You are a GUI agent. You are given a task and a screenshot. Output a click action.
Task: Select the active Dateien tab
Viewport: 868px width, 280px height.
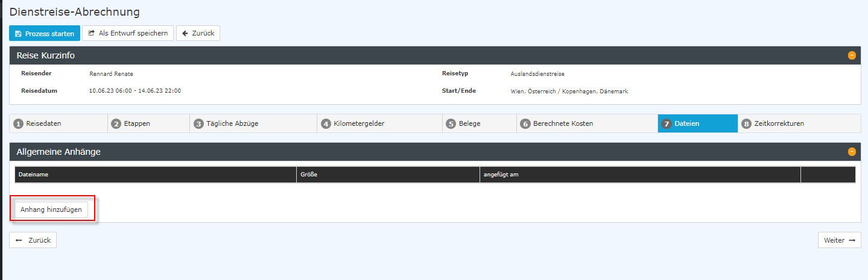pyautogui.click(x=697, y=123)
